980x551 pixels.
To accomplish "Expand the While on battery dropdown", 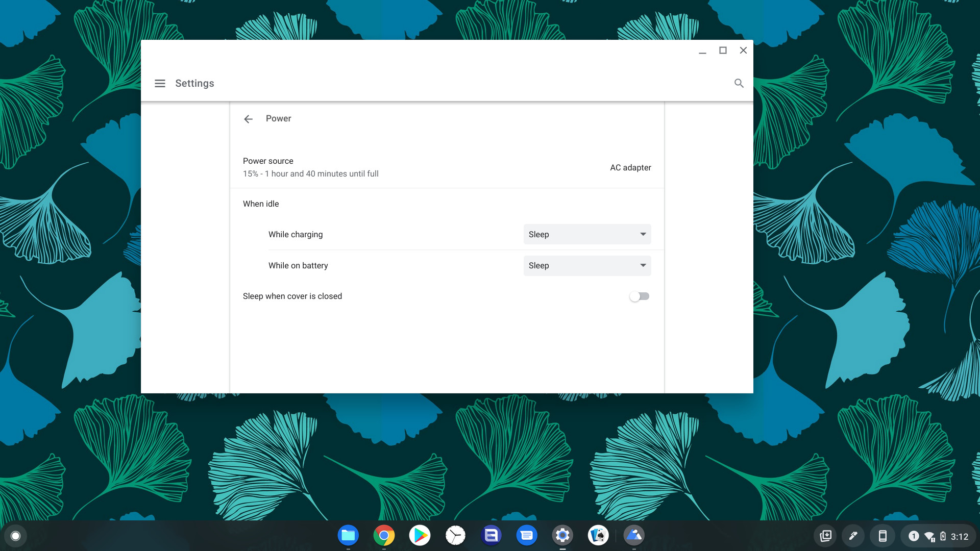I will 587,265.
